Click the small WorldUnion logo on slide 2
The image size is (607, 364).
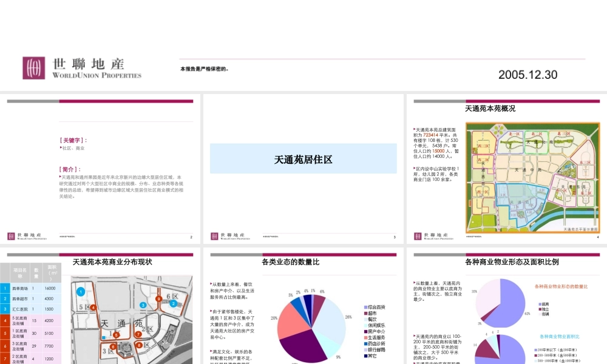27,237
